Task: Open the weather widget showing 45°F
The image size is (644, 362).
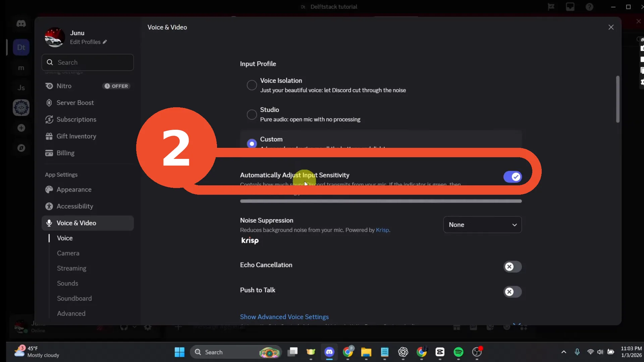Action: (x=37, y=352)
